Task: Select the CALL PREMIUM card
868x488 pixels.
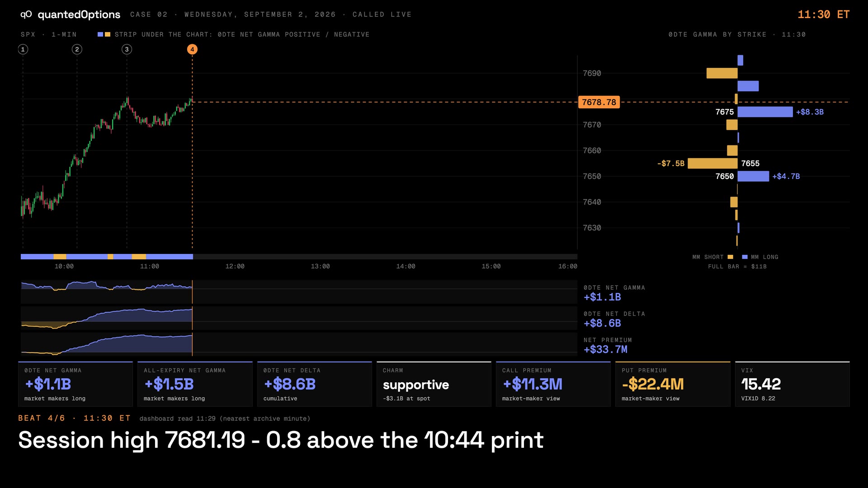Action: [553, 384]
